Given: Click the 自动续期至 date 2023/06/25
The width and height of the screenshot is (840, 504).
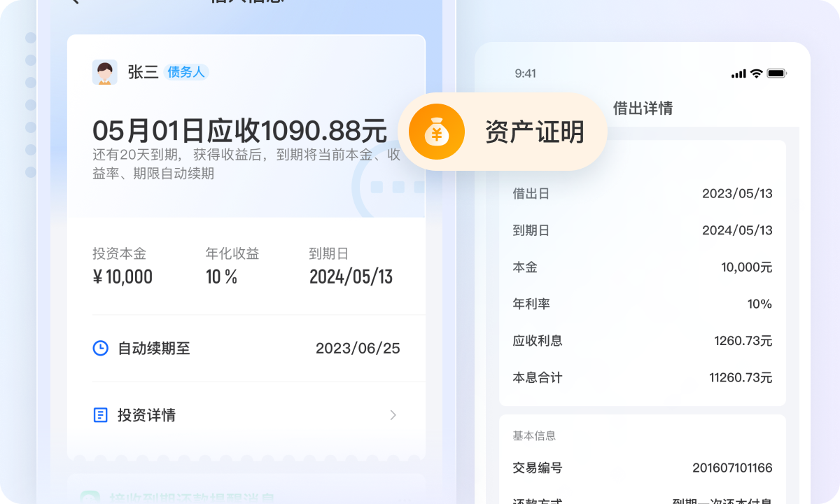Looking at the screenshot, I should point(358,348).
